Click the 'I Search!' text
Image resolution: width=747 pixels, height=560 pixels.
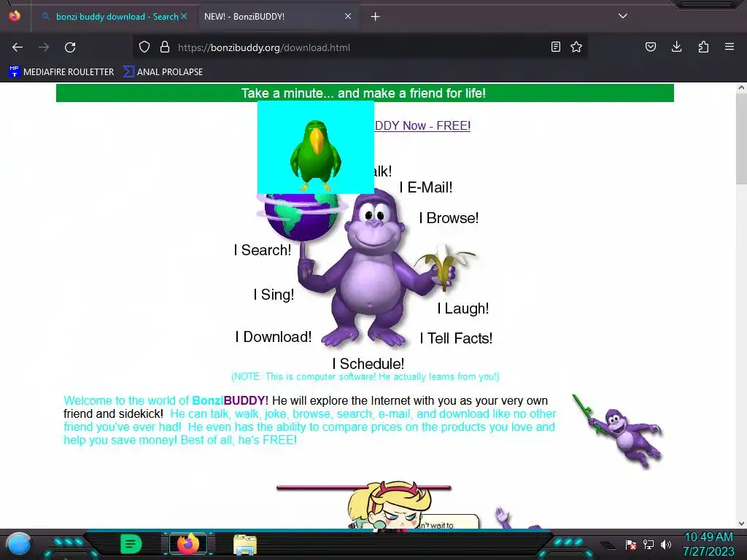tap(263, 249)
